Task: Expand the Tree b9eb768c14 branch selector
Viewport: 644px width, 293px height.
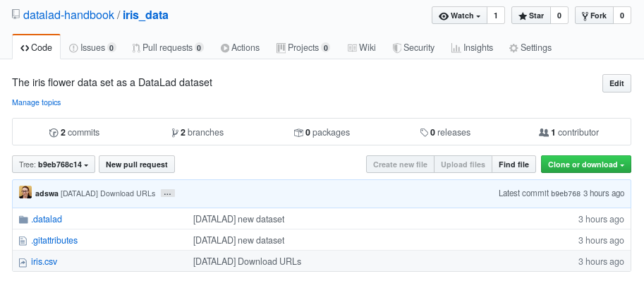Action: (x=54, y=165)
